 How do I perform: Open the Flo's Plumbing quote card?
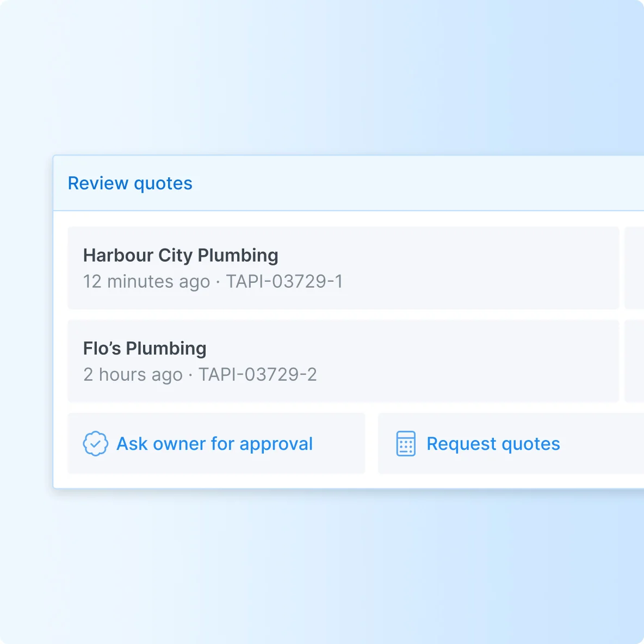tap(343, 361)
